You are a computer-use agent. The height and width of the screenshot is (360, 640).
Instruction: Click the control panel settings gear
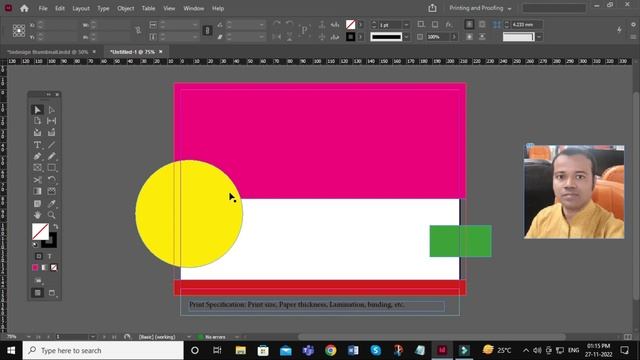[x=633, y=25]
